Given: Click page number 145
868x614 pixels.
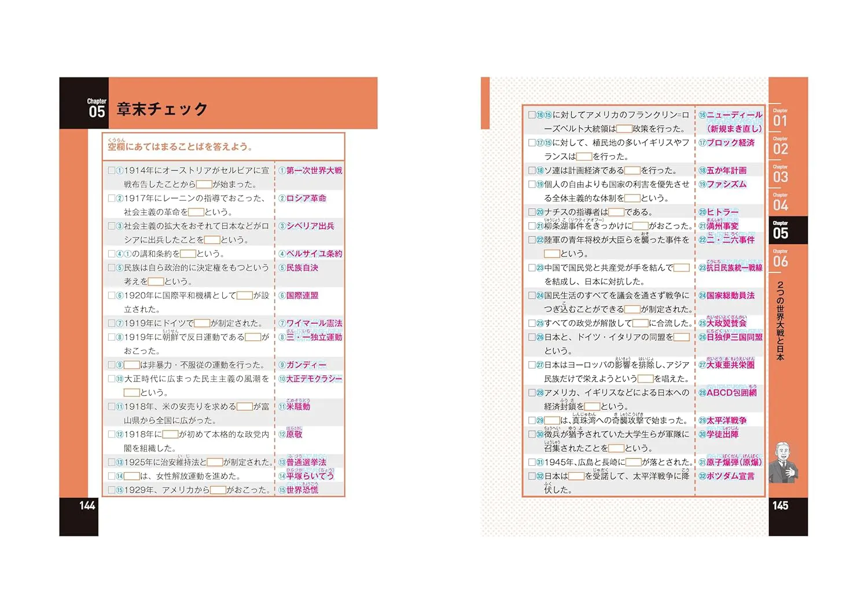Looking at the screenshot, I should point(780,506).
